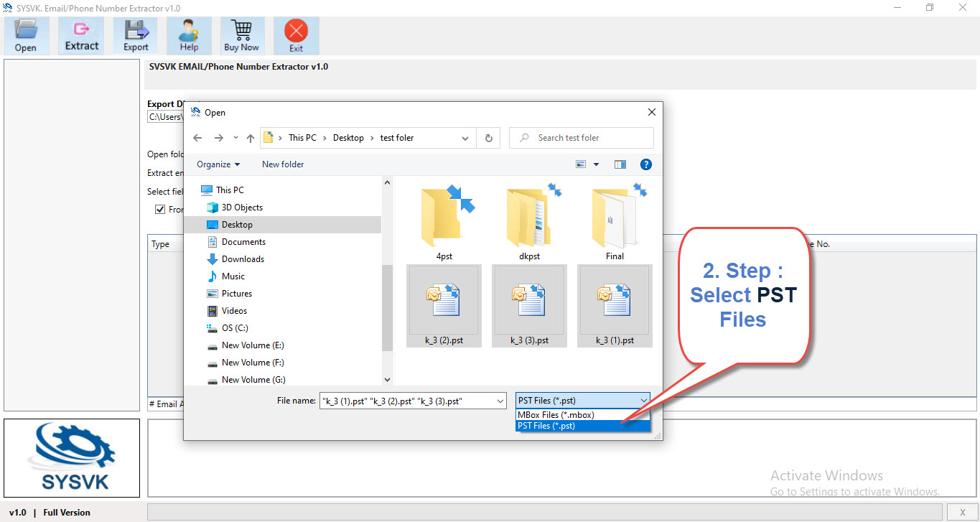The width and height of the screenshot is (980, 522).
Task: Click the Open toolbar icon
Action: click(26, 35)
